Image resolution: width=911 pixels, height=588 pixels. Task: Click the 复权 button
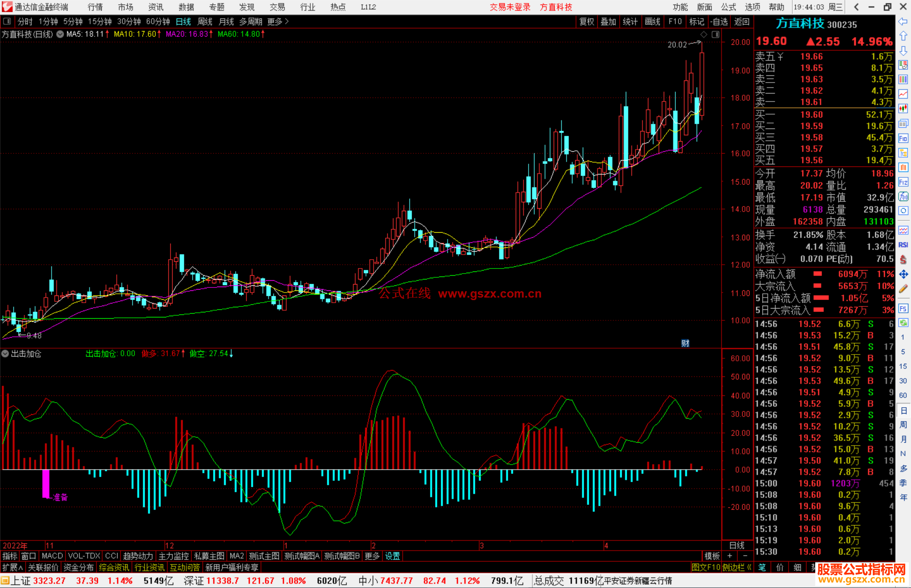[x=586, y=21]
